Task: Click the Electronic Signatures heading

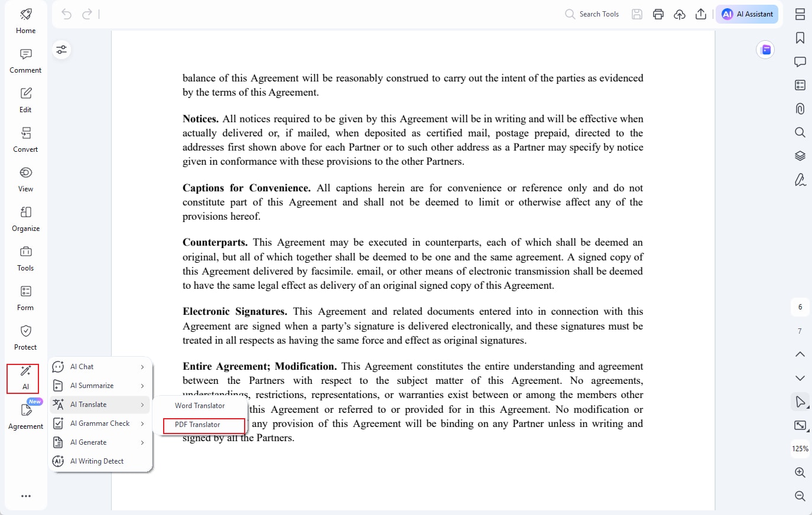Action: [x=235, y=311]
